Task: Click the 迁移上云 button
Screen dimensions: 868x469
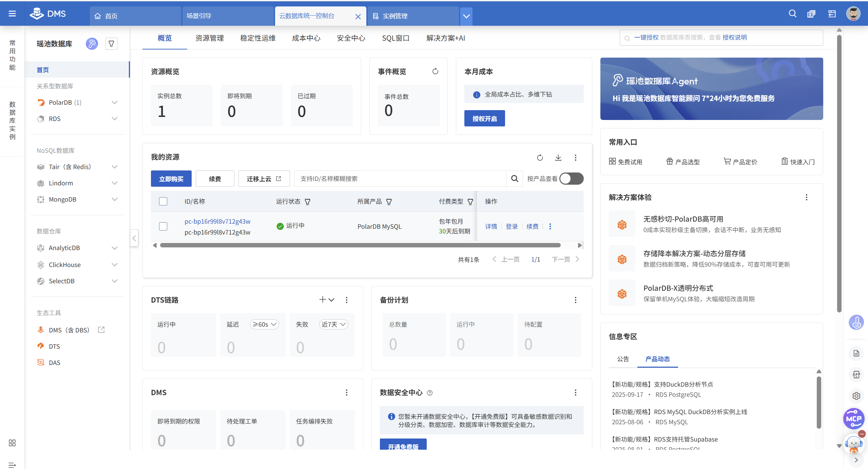Action: click(x=264, y=179)
